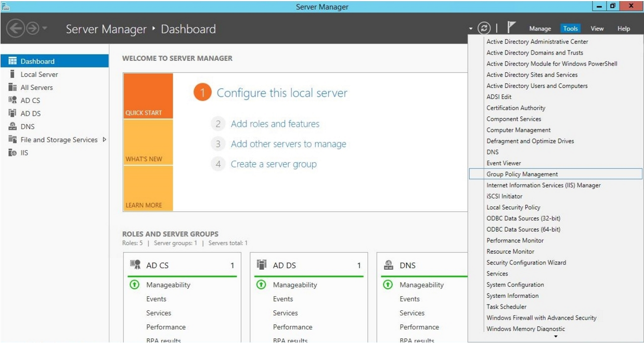
Task: Open Group Policy Management
Action: coord(555,174)
